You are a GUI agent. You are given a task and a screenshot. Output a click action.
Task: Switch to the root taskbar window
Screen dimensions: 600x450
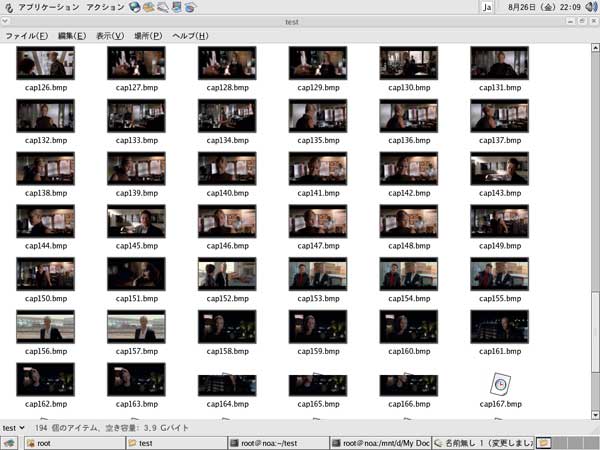[x=75, y=443]
